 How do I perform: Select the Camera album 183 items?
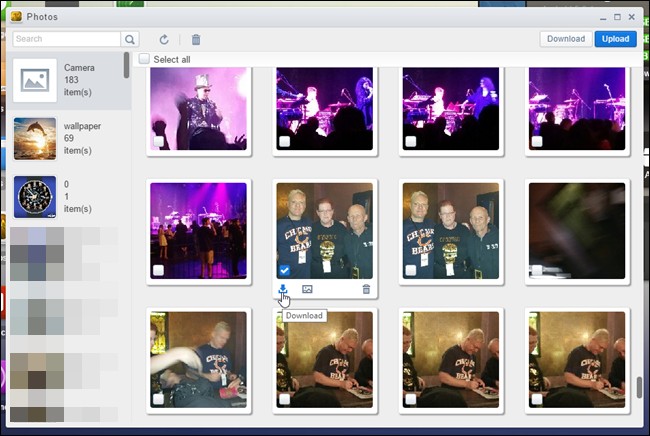click(68, 80)
